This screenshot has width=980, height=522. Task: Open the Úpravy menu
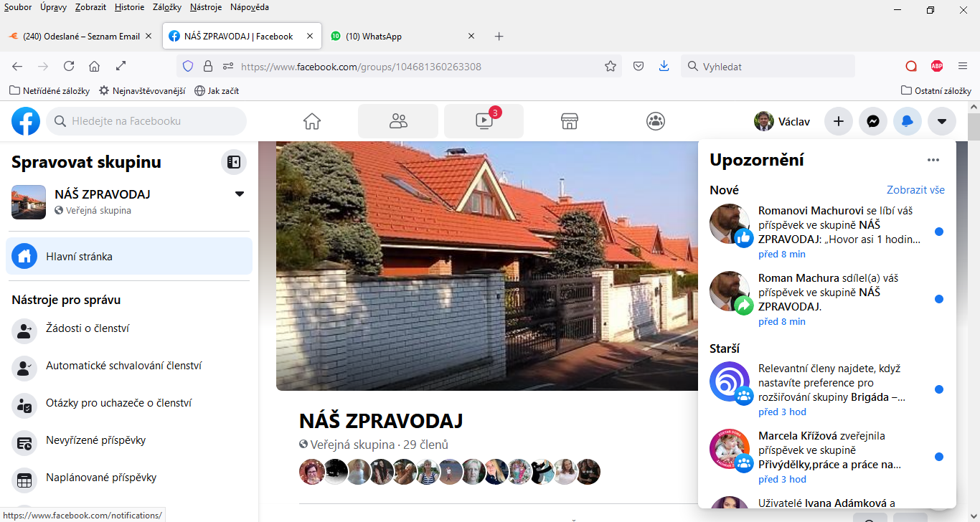click(55, 7)
